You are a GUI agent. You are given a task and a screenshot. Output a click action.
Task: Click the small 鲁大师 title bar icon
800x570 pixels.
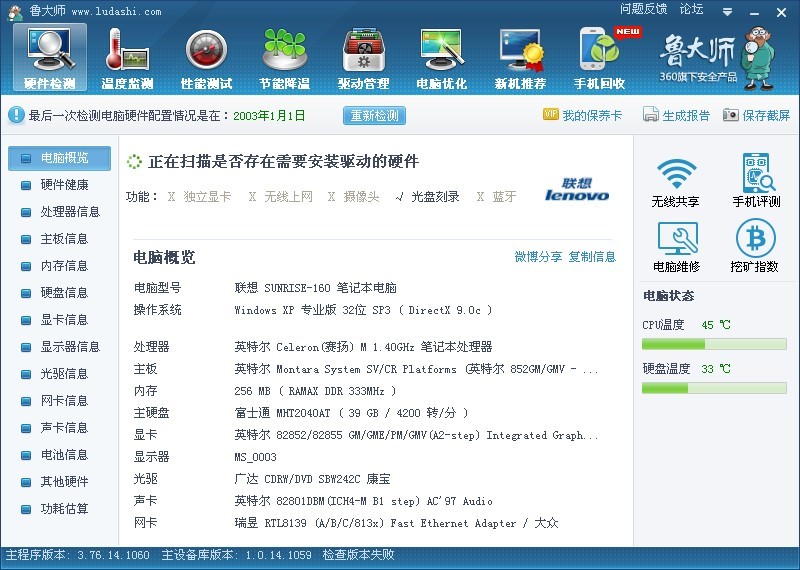click(x=15, y=12)
